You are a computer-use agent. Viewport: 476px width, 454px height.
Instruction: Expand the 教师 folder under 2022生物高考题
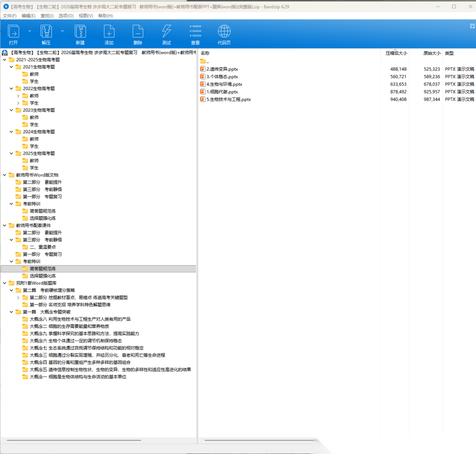18,96
